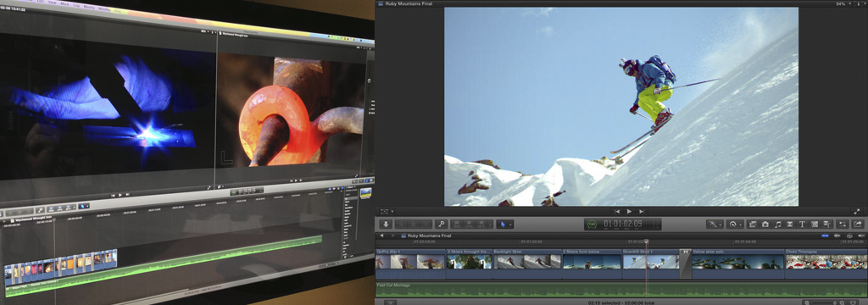Open the edit options arrow beside Append

[491, 225]
